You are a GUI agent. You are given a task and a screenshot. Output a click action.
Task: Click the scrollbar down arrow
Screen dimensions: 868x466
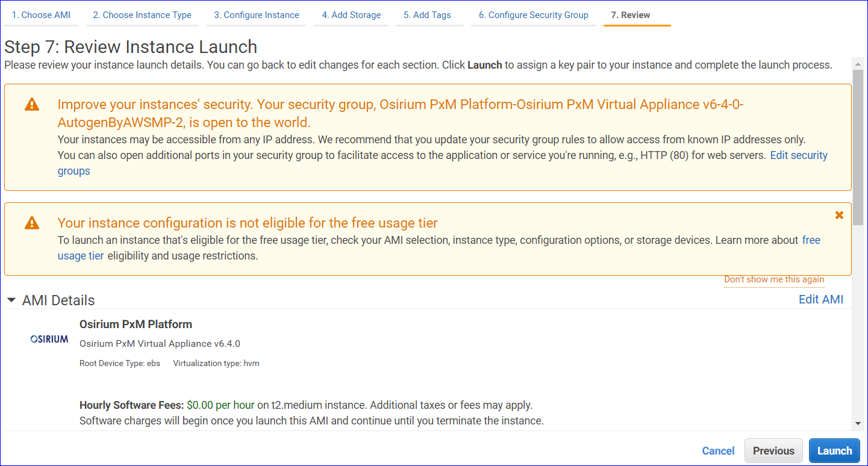tap(858, 424)
